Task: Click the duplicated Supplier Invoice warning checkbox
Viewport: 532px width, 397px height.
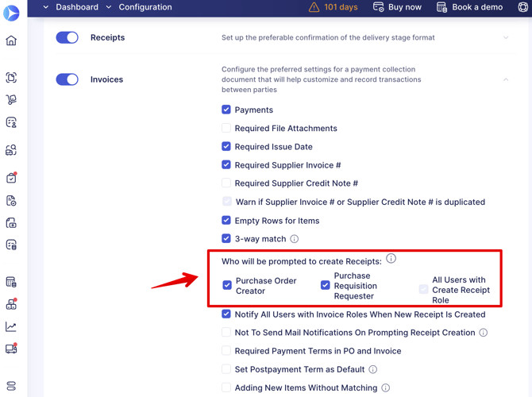Action: [227, 201]
